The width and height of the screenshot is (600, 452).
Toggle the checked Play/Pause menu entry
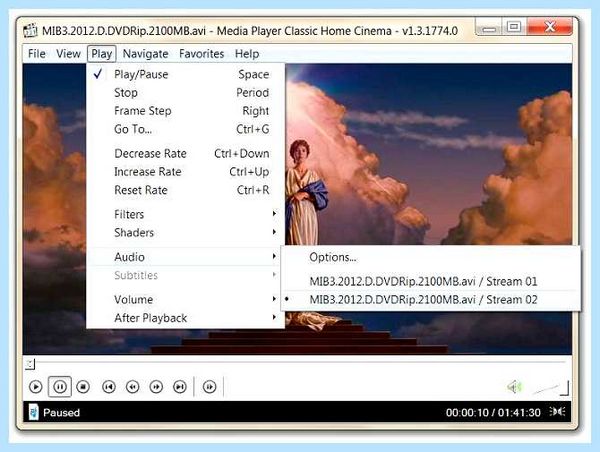tap(186, 74)
